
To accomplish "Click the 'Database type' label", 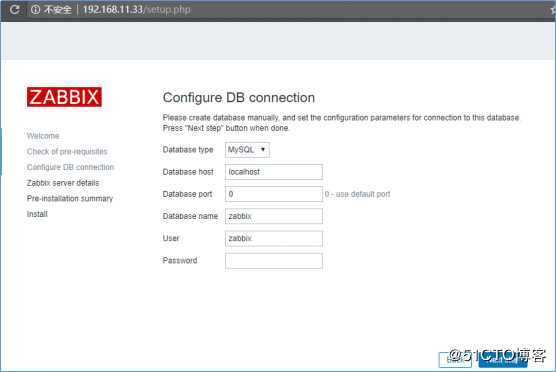I will [x=188, y=150].
